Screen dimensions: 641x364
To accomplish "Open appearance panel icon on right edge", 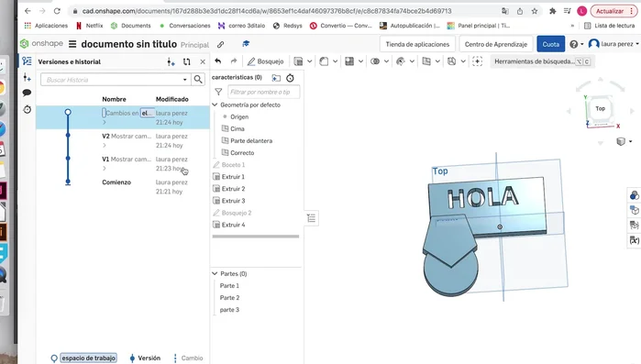I will [634, 195].
